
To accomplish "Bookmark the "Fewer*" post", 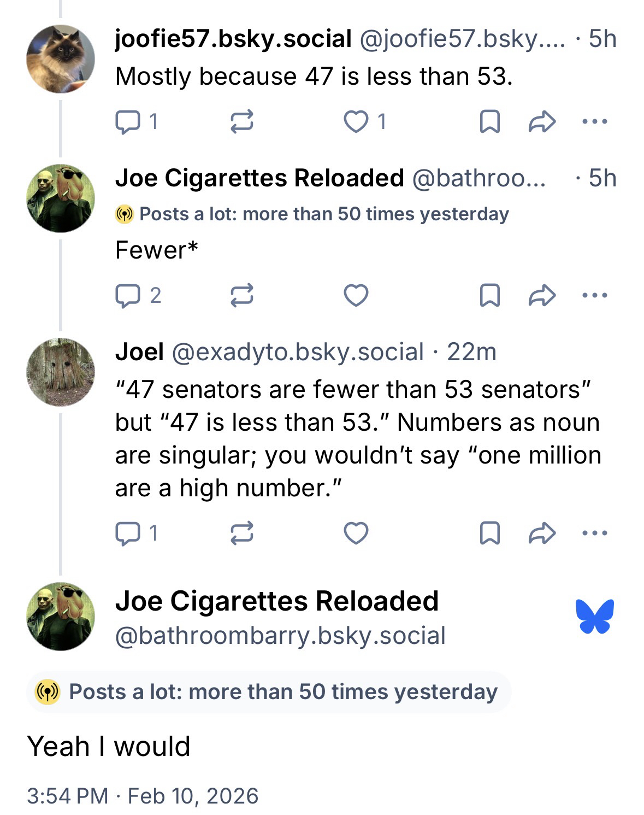I will [x=489, y=296].
